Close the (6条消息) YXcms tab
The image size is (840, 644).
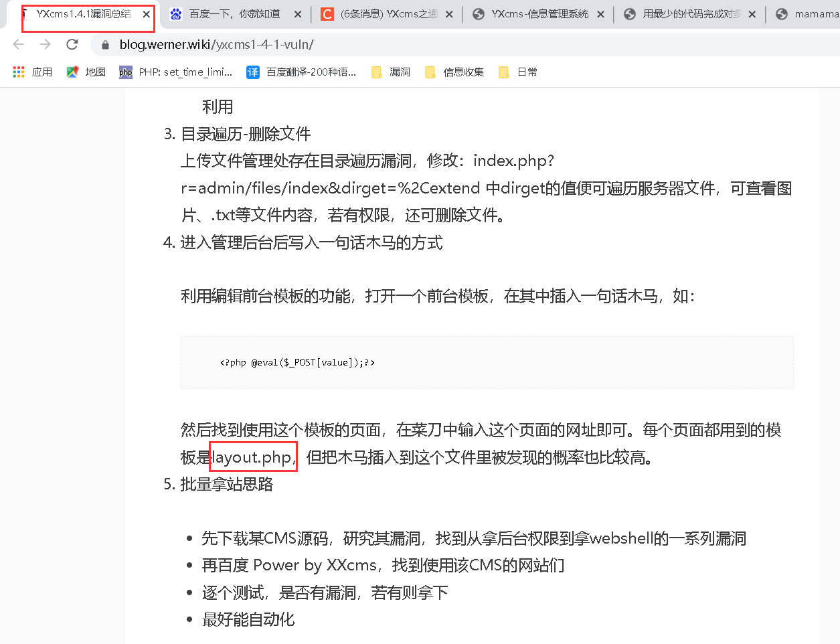tap(448, 14)
